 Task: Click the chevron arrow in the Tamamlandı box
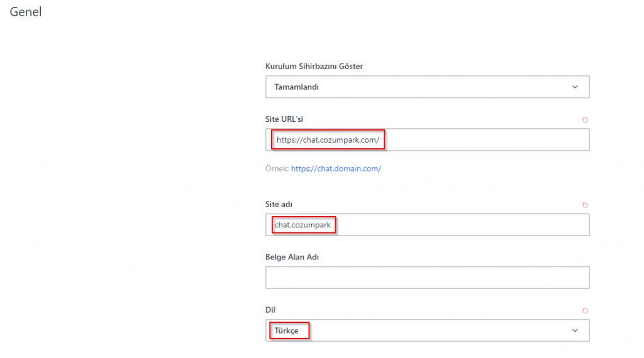pos(575,87)
